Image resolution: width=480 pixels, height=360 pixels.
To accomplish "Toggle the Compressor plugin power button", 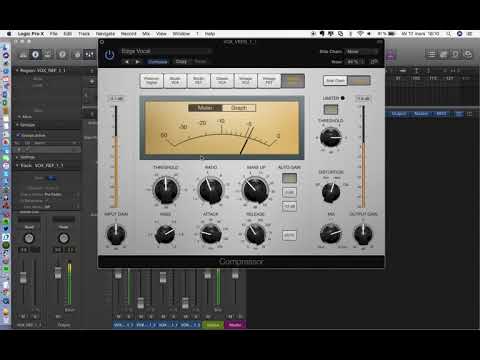I will (109, 55).
